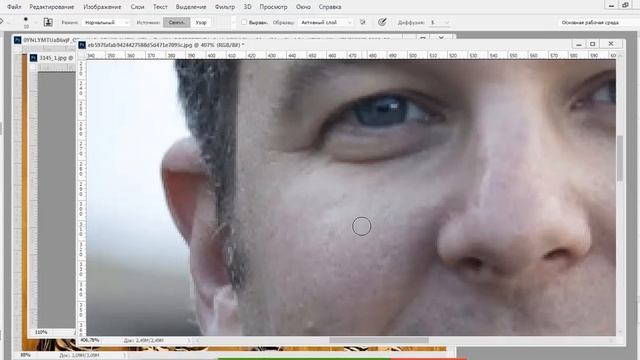Open the brush size preset picker
The image size is (640, 360).
[28, 22]
